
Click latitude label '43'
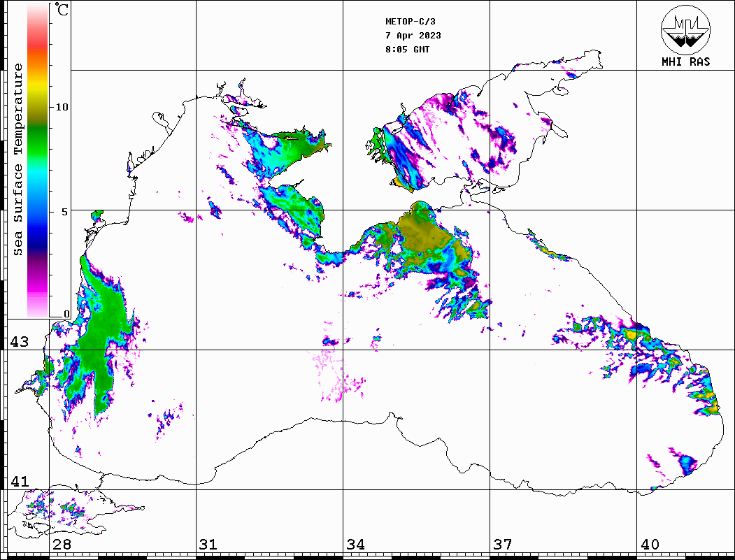click(20, 342)
